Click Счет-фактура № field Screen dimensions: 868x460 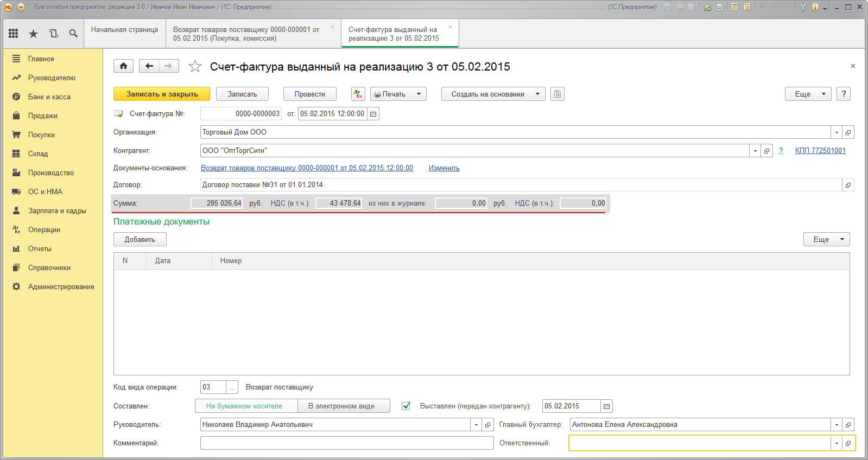coord(241,114)
